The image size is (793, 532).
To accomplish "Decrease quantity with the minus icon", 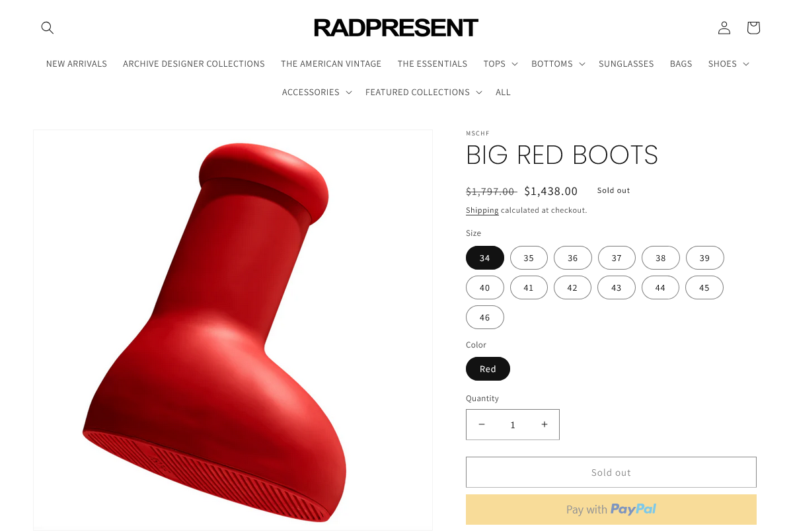I will [x=482, y=424].
